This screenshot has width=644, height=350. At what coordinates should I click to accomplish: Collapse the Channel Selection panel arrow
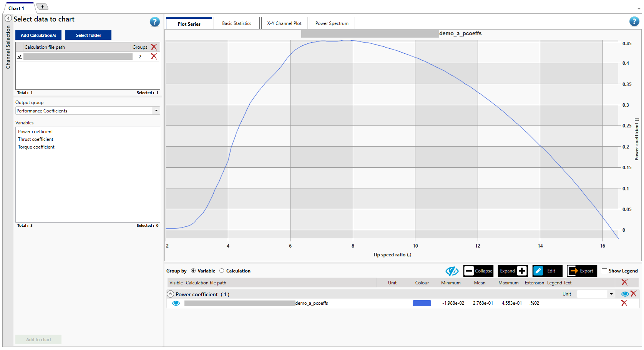pos(8,18)
